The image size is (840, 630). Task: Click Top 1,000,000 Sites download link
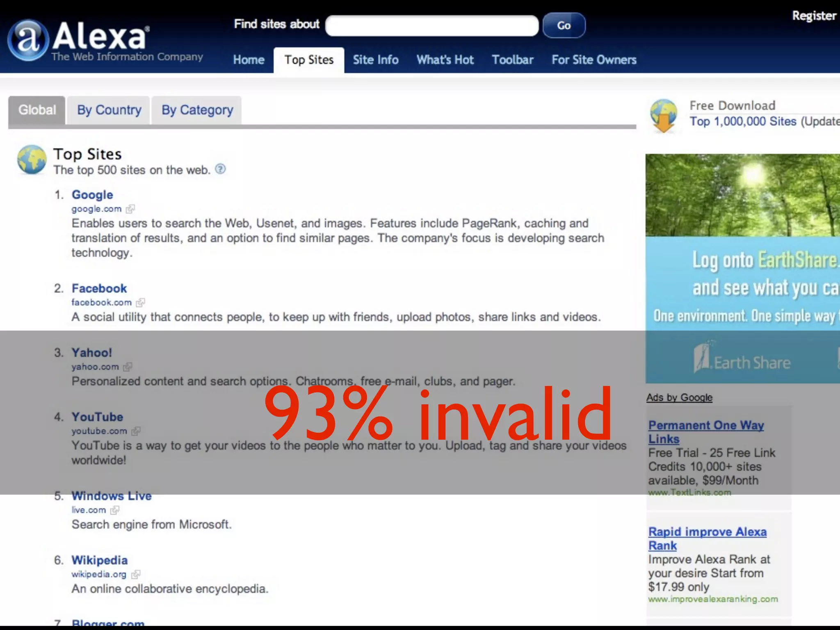click(742, 121)
